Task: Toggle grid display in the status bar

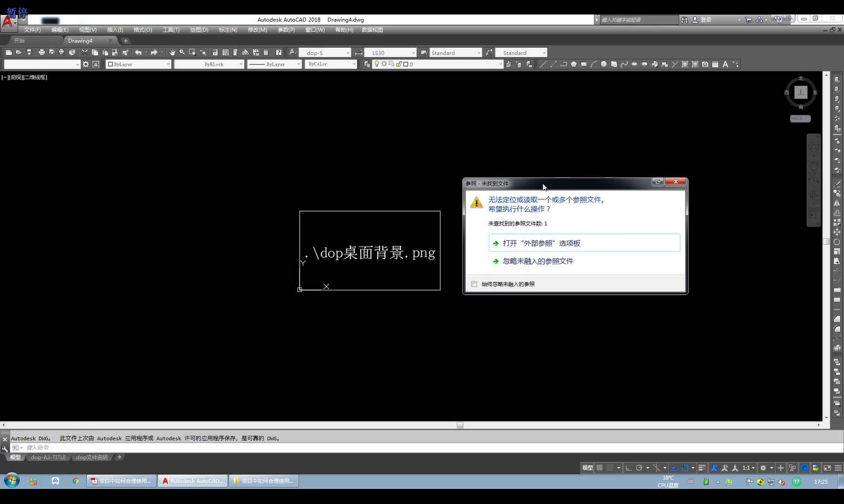Action: (x=599, y=468)
